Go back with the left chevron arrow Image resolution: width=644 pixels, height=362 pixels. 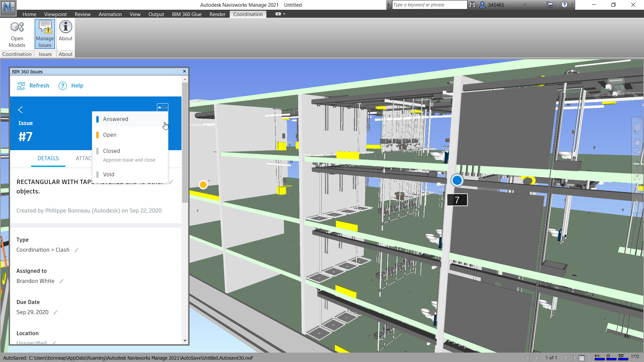click(x=20, y=110)
